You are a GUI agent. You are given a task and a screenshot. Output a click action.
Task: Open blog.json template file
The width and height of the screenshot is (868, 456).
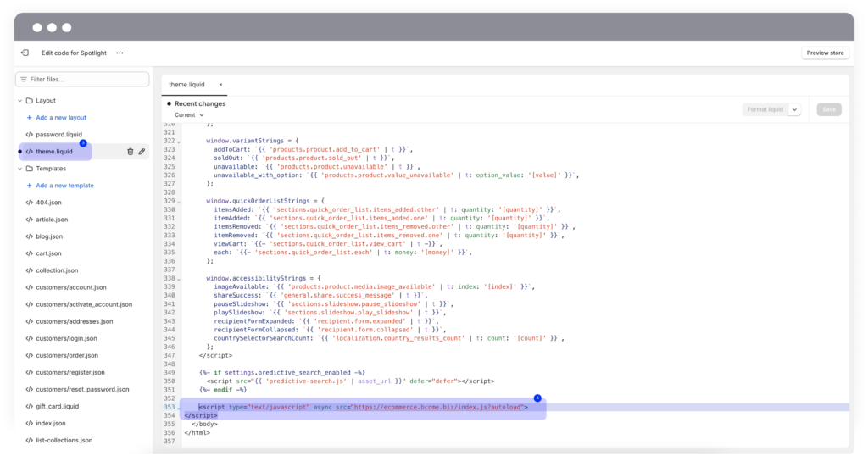tap(49, 236)
